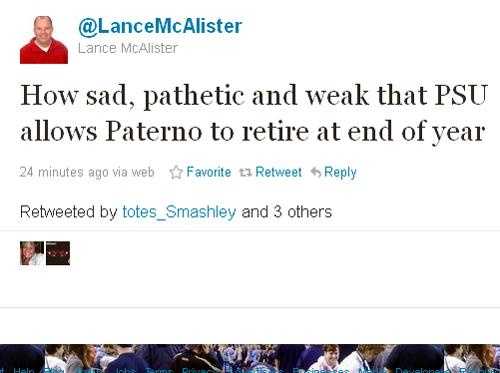Open the Businesses footer link
The image size is (500, 373).
click(x=321, y=370)
